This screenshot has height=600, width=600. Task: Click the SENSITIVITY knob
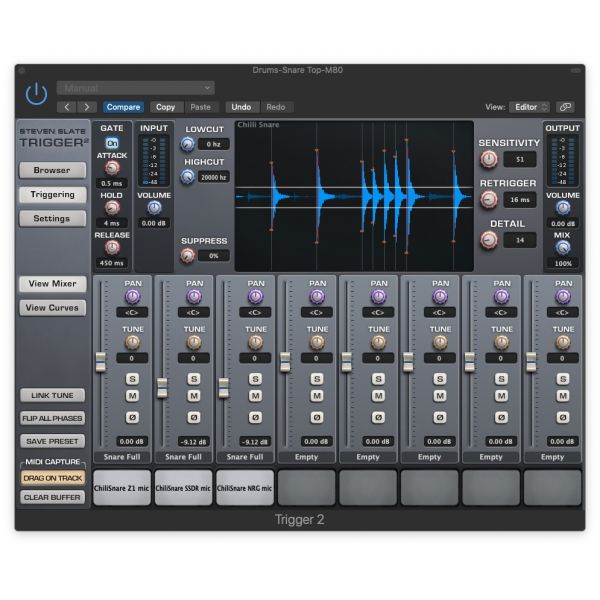click(x=489, y=159)
